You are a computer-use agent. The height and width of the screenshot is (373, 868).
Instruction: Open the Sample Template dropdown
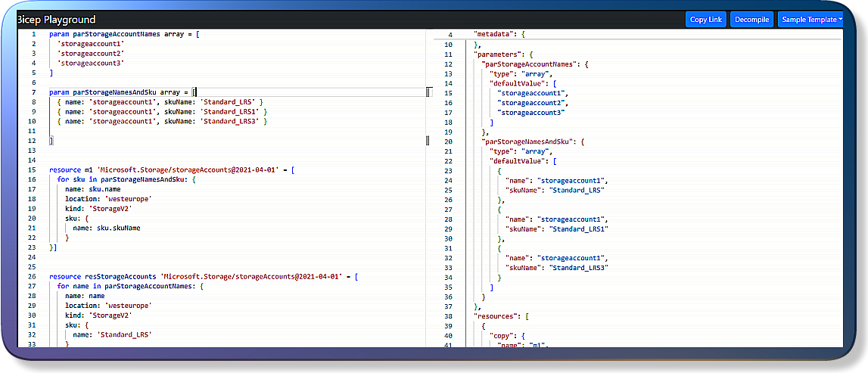point(811,20)
